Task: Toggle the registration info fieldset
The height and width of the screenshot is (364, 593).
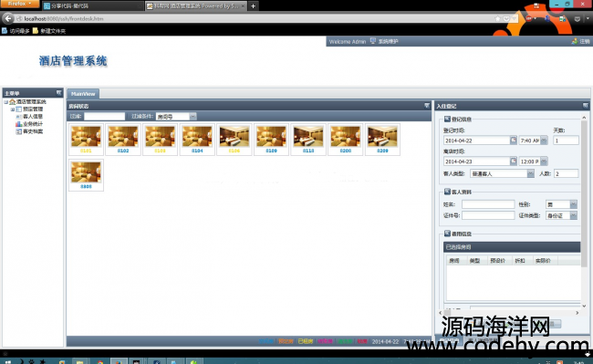Action: coord(447,120)
